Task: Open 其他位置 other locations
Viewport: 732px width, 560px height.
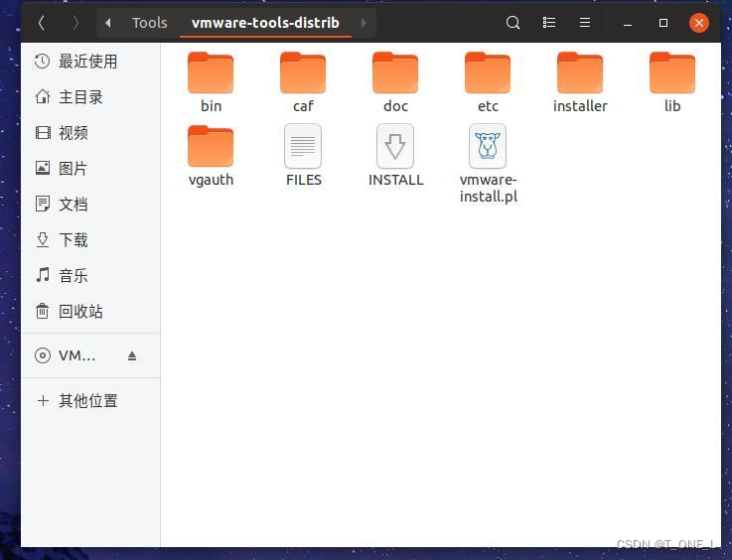Action: [90, 400]
